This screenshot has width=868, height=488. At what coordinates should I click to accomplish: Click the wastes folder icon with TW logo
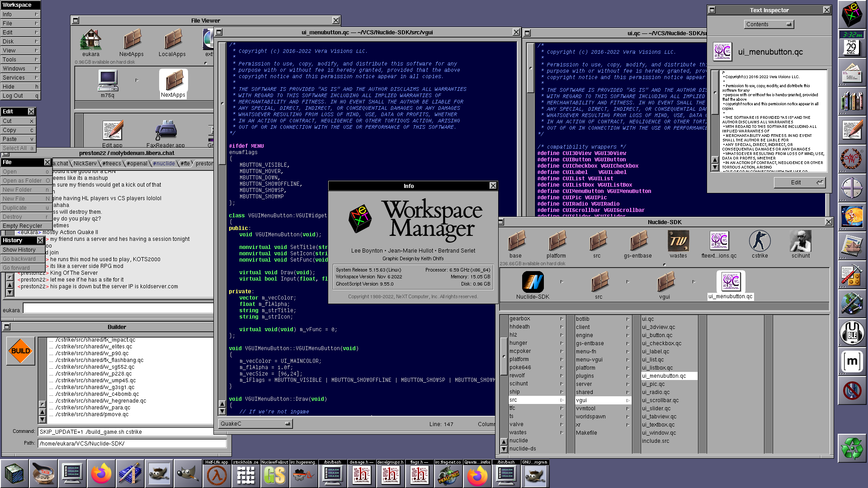click(678, 241)
